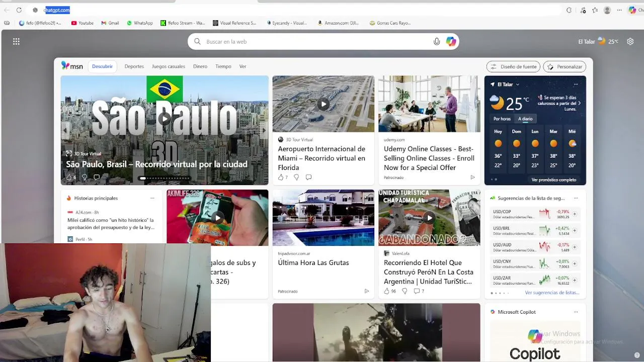The width and height of the screenshot is (644, 362).
Task: Open more options on Historias principales card
Action: tap(152, 198)
